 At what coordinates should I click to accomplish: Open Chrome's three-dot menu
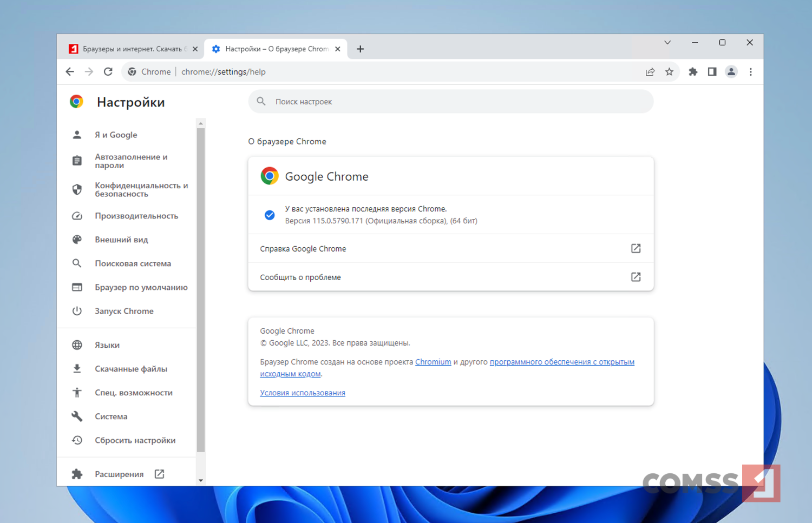pyautogui.click(x=750, y=71)
